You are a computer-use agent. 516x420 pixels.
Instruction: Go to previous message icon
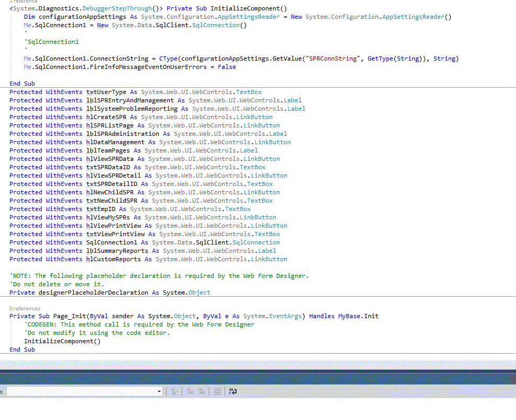[x=190, y=391]
